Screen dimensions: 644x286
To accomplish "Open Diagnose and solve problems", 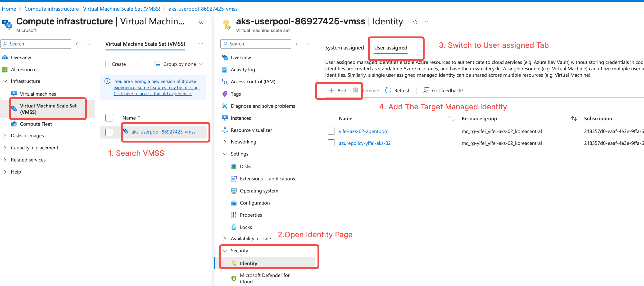I will 263,106.
